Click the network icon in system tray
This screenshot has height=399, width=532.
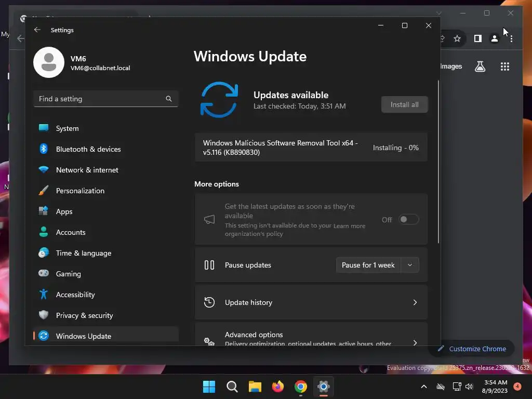(457, 387)
